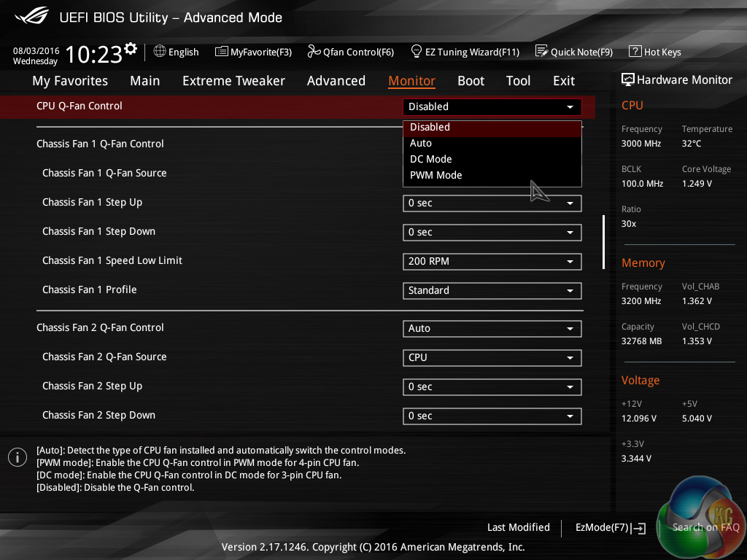Switch to the Tool tab
The height and width of the screenshot is (560, 747).
(518, 81)
